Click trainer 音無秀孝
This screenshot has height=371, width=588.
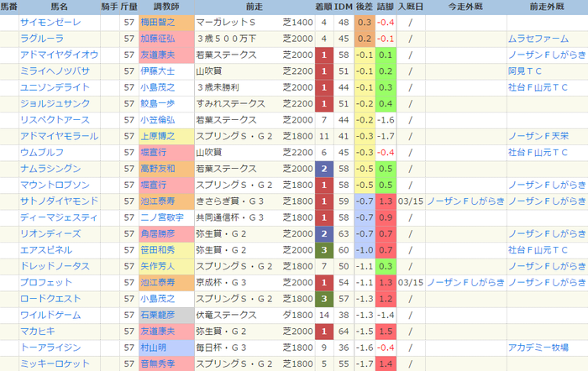158,364
